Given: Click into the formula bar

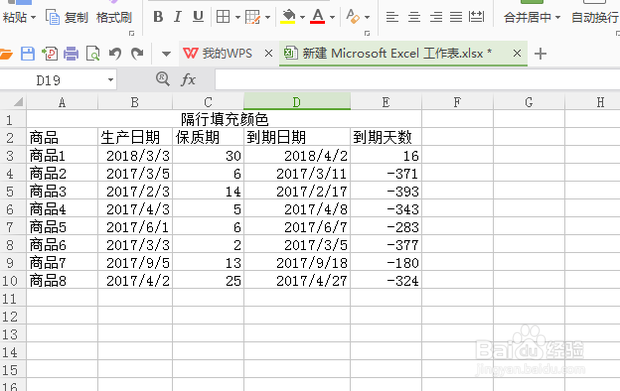Looking at the screenshot, I should click(x=417, y=80).
